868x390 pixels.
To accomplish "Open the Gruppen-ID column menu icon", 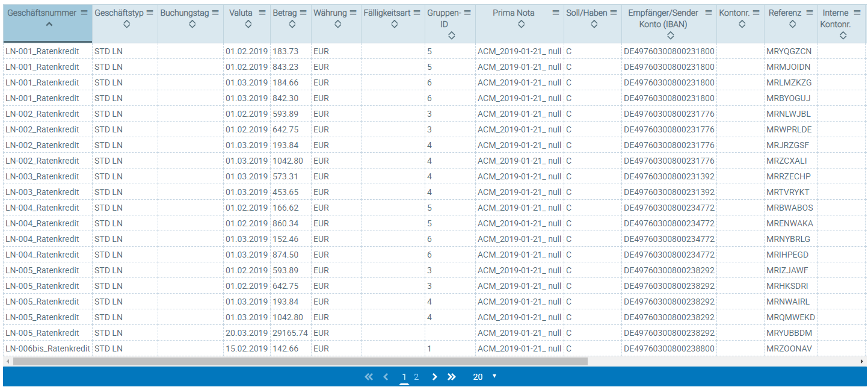I will click(x=467, y=13).
